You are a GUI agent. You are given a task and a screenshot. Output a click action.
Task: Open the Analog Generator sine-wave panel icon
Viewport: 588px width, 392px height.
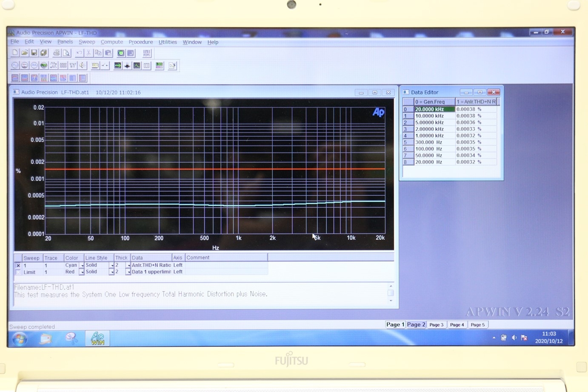pos(15,65)
